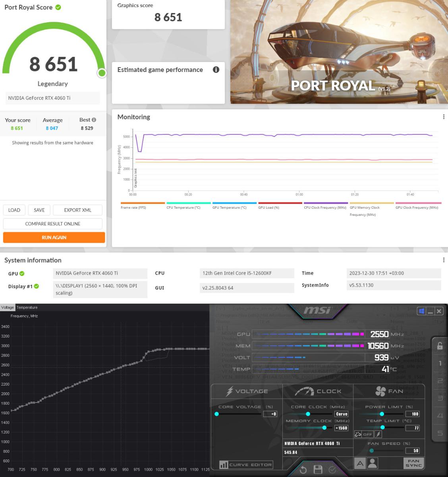The height and width of the screenshot is (477, 448).
Task: Click the Average score value 8 047
Action: tap(52, 128)
